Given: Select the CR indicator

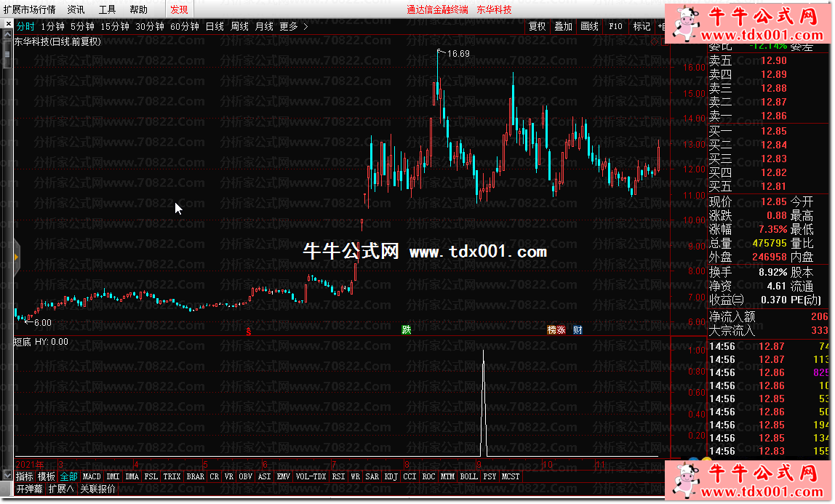Looking at the screenshot, I should click(x=215, y=476).
